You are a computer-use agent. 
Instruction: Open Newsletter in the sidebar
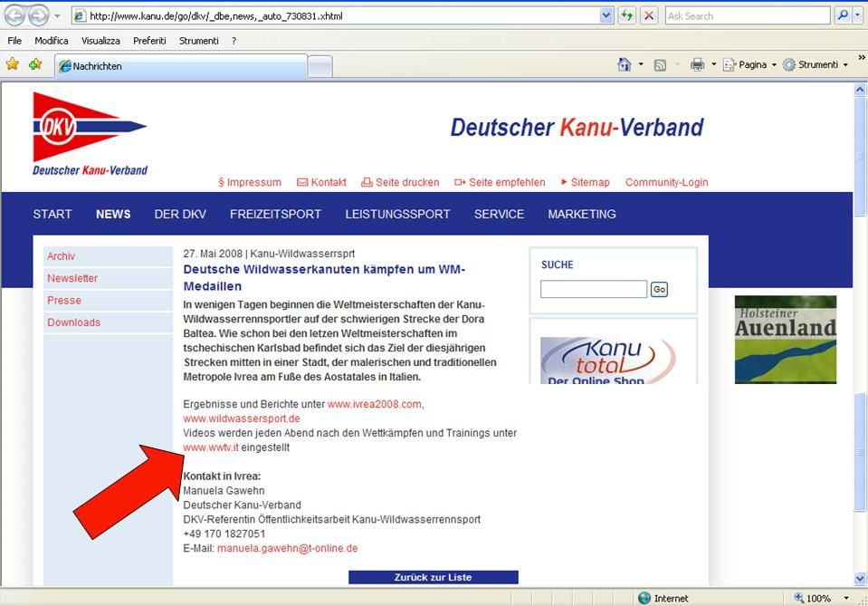click(108, 279)
